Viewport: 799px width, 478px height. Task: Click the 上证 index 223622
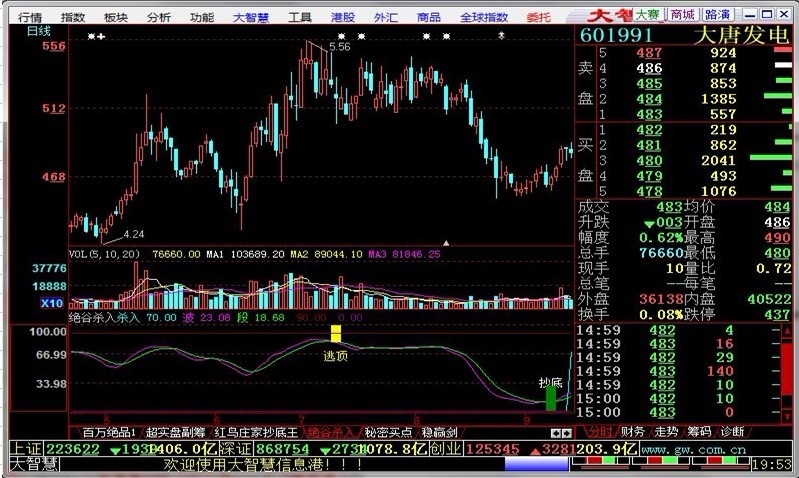point(73,449)
